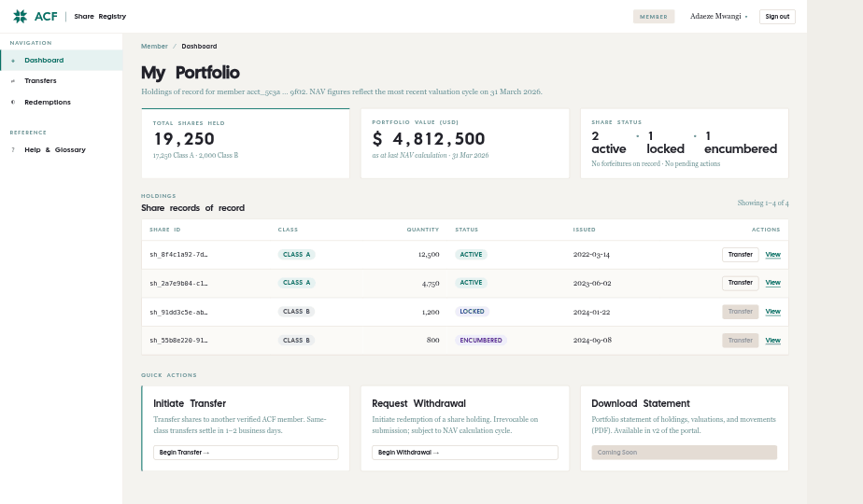Image resolution: width=863 pixels, height=504 pixels.
Task: Transfer share sh_2a7e9b84 holding
Action: (741, 283)
